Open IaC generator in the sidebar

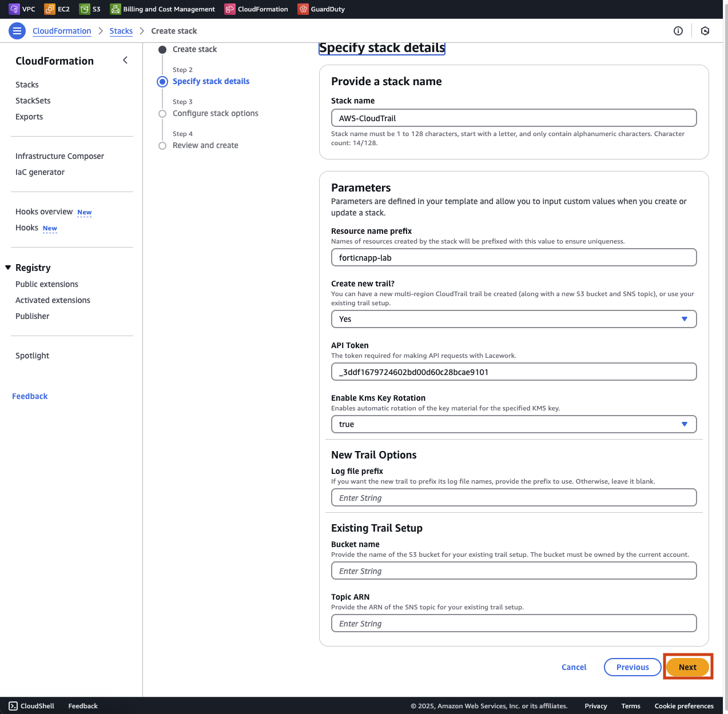click(x=40, y=172)
